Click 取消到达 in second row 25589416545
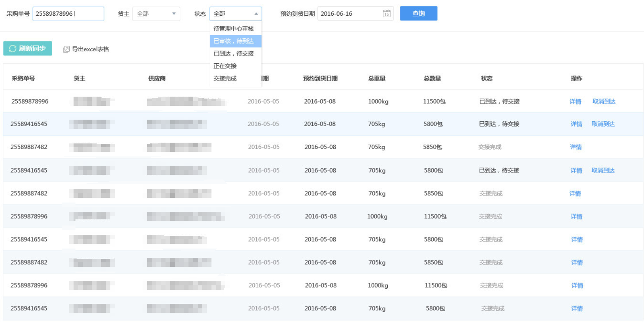 (x=603, y=124)
